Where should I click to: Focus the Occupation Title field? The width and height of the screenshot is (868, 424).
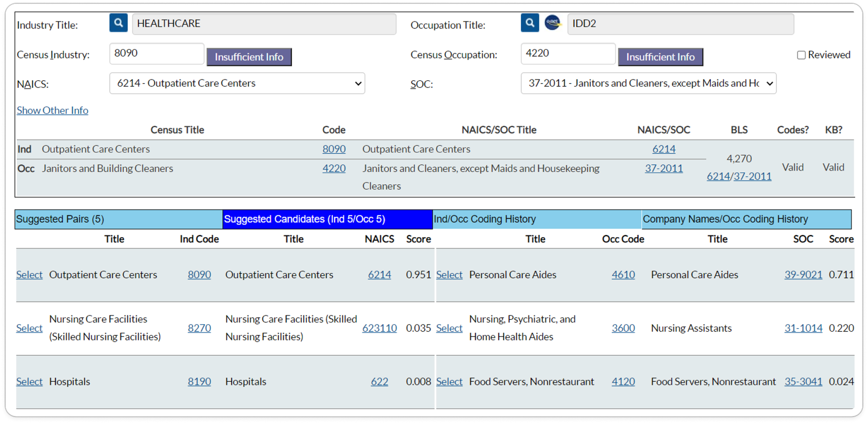(680, 24)
